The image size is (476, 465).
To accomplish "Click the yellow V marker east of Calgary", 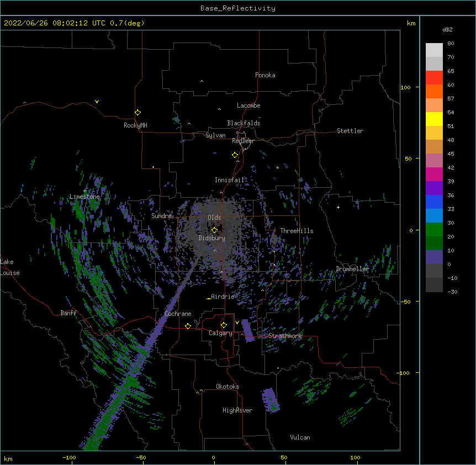I will 237,323.
